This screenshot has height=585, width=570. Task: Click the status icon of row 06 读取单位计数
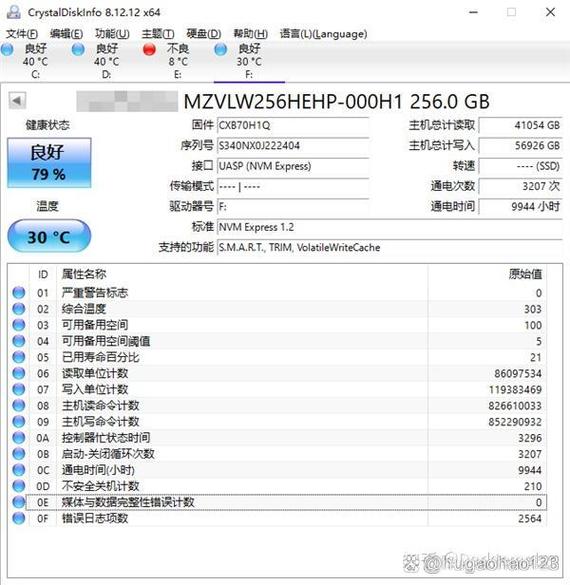[19, 373]
